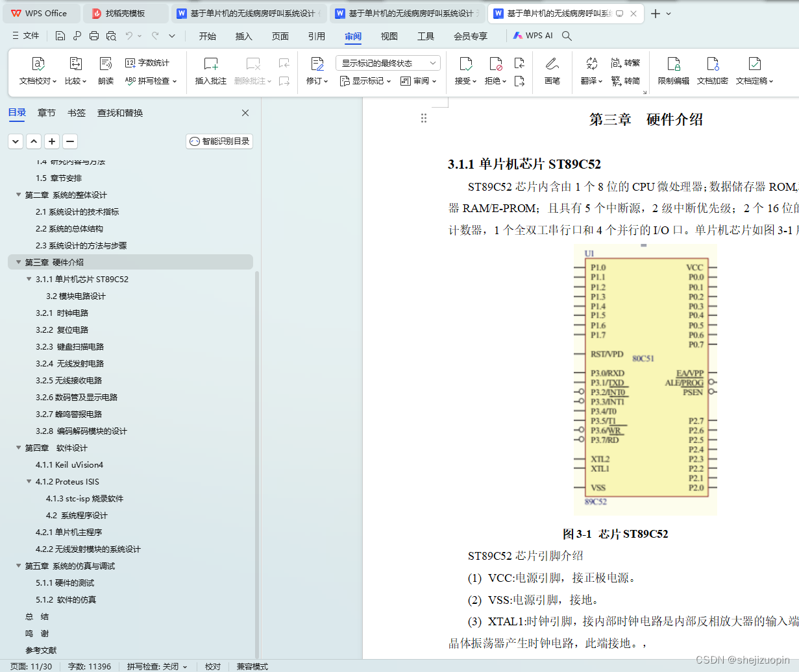Screen dimensions: 799x672
Task: Collapse 第三章 硬件介绍 in outline
Action: tap(18, 262)
